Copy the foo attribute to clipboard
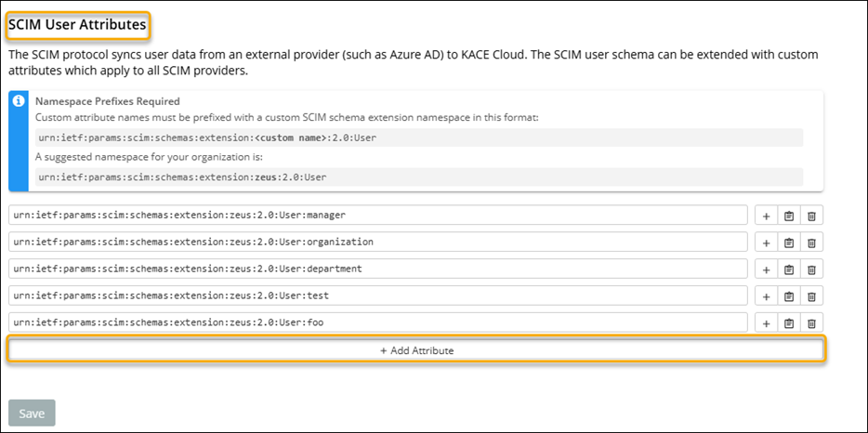The width and height of the screenshot is (868, 433). pos(789,323)
